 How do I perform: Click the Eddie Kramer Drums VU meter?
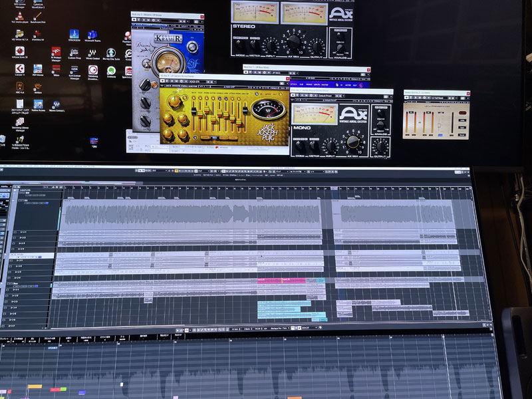point(169,63)
